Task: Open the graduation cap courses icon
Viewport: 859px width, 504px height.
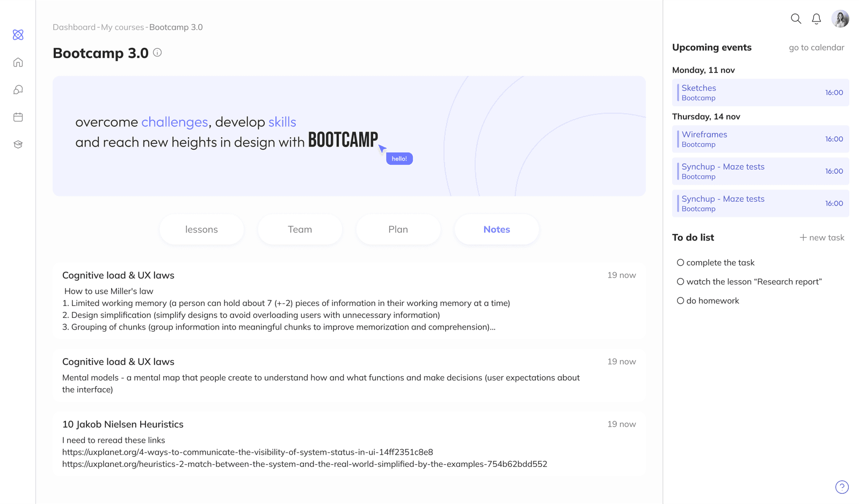Action: [18, 144]
